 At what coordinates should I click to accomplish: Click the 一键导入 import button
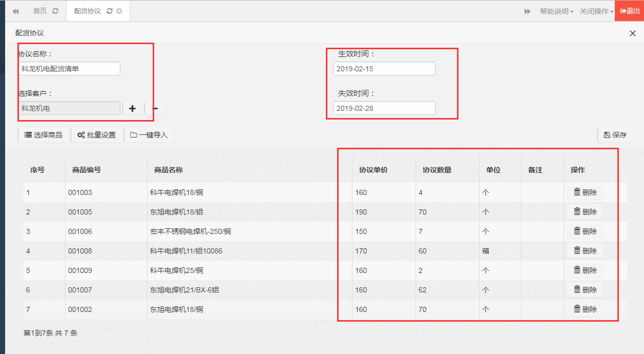(x=149, y=135)
